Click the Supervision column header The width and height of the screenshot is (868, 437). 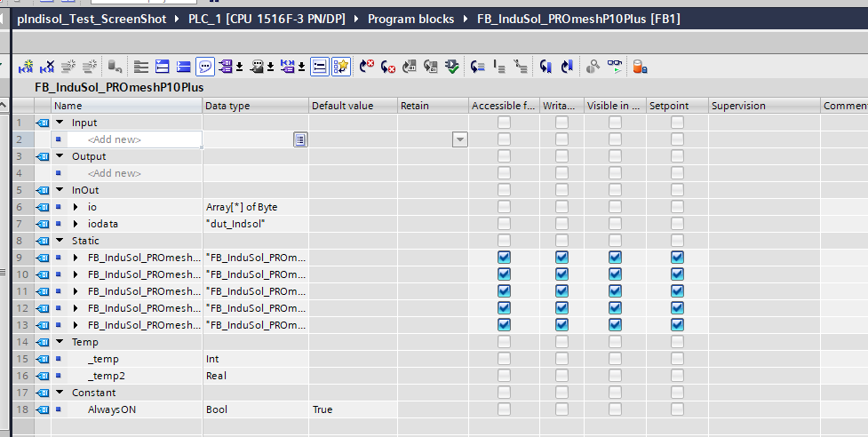pyautogui.click(x=764, y=106)
